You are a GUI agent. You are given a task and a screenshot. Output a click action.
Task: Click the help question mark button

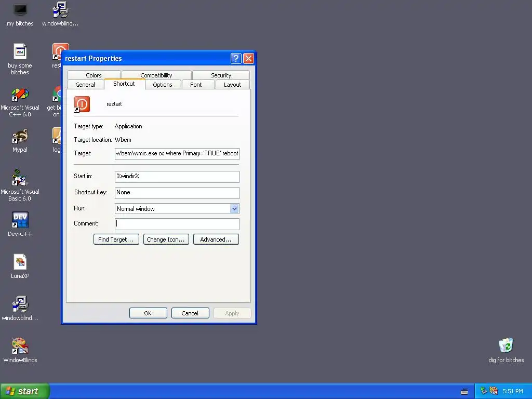(x=236, y=58)
